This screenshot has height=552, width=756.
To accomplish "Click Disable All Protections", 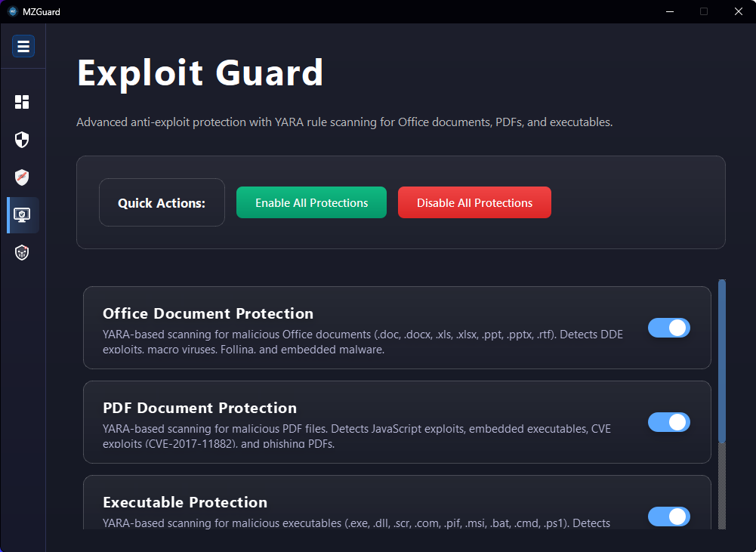I will coord(474,202).
